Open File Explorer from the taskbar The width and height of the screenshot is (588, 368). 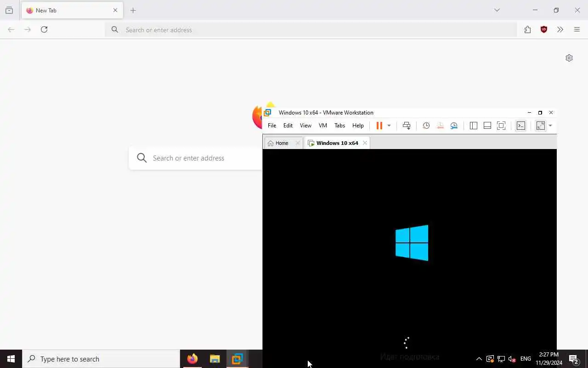coord(215,359)
